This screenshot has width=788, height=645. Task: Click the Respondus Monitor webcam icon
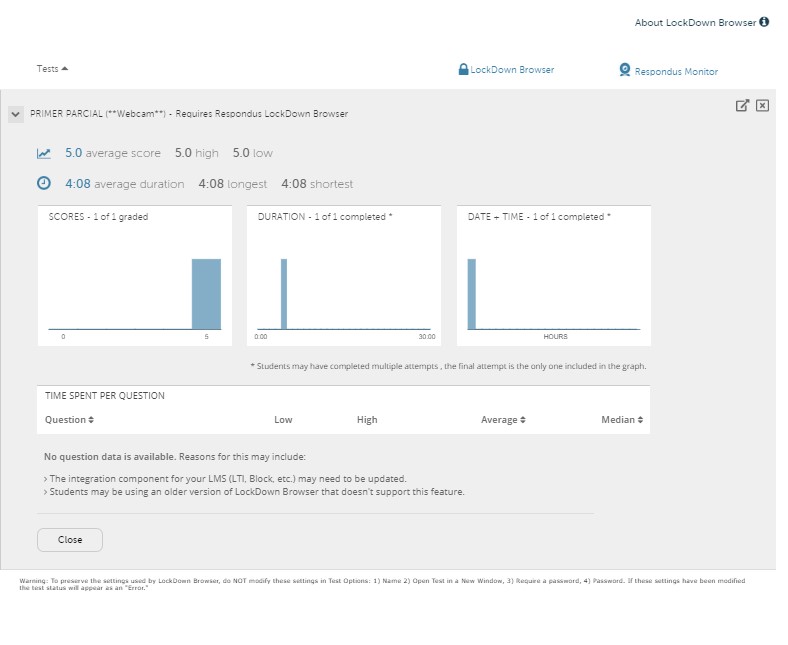coord(625,70)
